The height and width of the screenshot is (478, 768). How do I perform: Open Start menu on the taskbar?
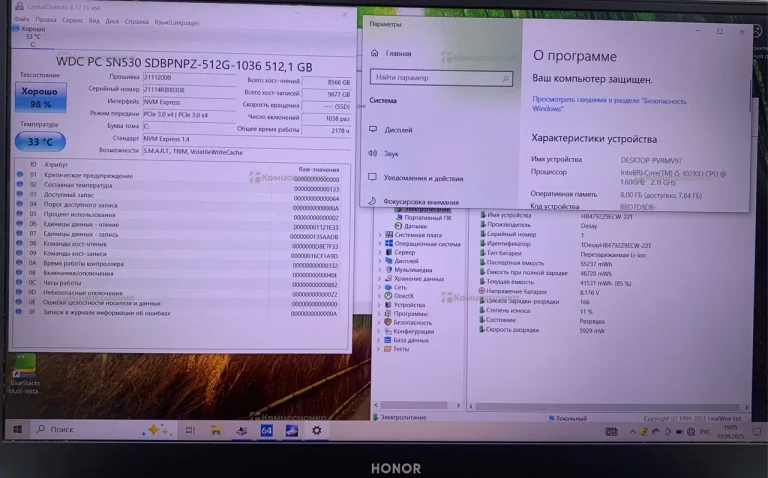18,430
